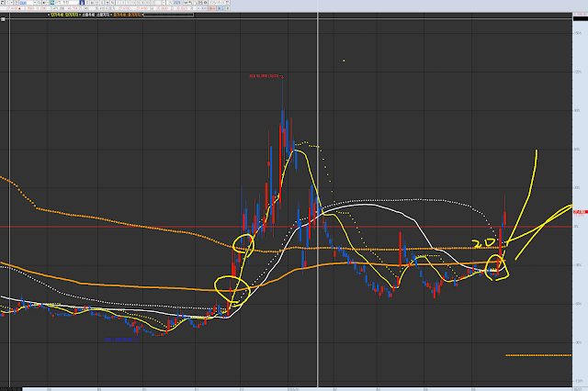
Task: Click the long outlined box after the legend
Action: point(169,15)
